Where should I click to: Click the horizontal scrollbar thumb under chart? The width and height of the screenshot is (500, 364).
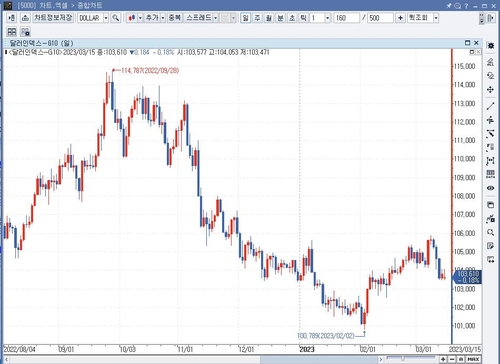pyautogui.click(x=319, y=359)
